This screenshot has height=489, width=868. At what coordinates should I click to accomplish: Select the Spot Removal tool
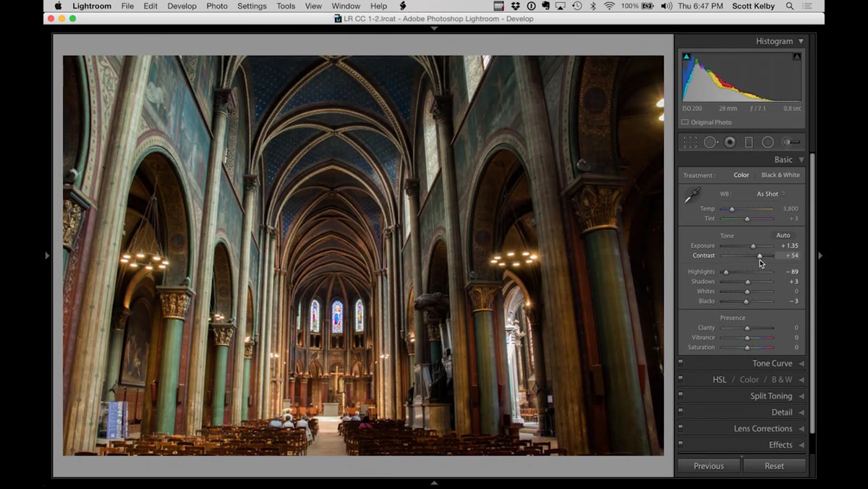point(710,143)
